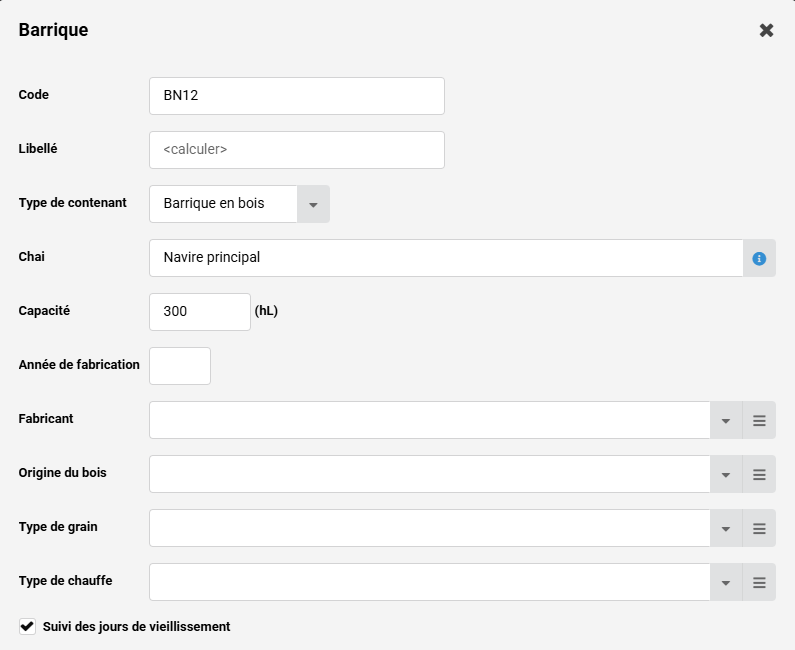Expand the Type de grain dropdown arrow
795x650 pixels.
(726, 528)
